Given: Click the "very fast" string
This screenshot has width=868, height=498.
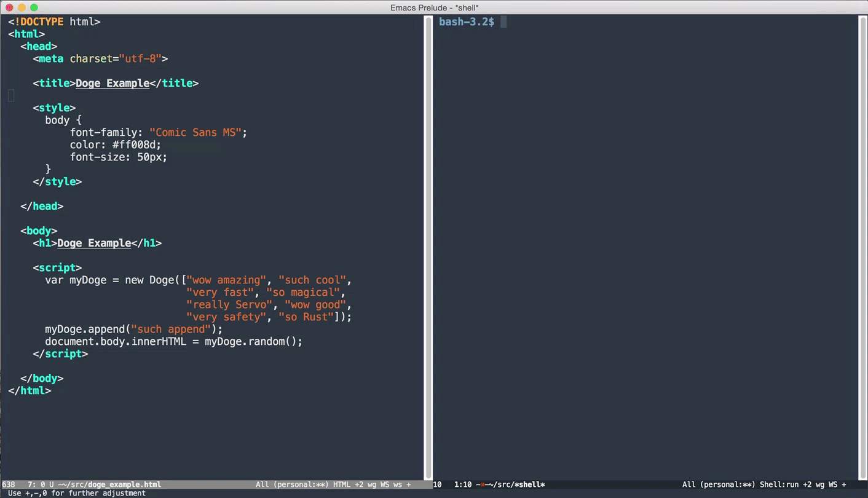Looking at the screenshot, I should [x=220, y=292].
